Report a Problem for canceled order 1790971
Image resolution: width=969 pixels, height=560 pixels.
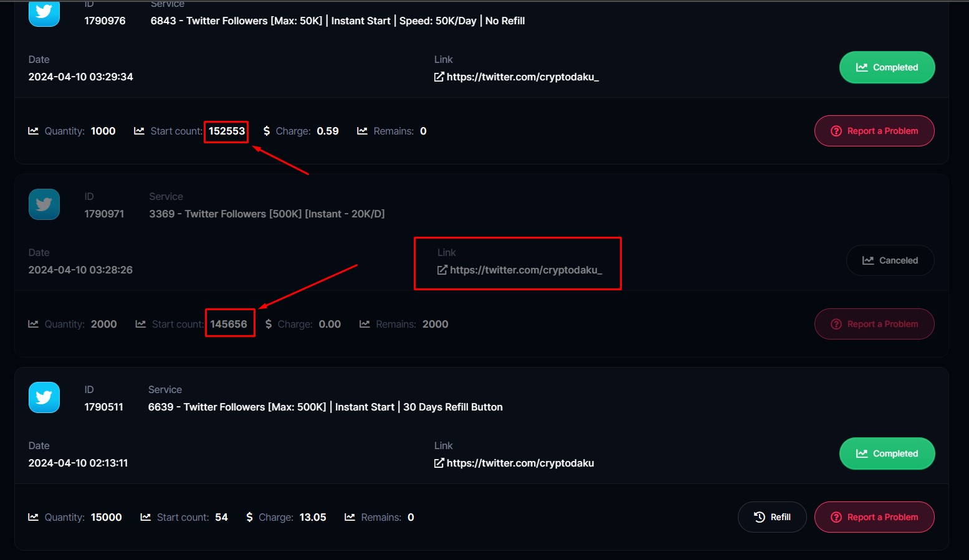874,324
